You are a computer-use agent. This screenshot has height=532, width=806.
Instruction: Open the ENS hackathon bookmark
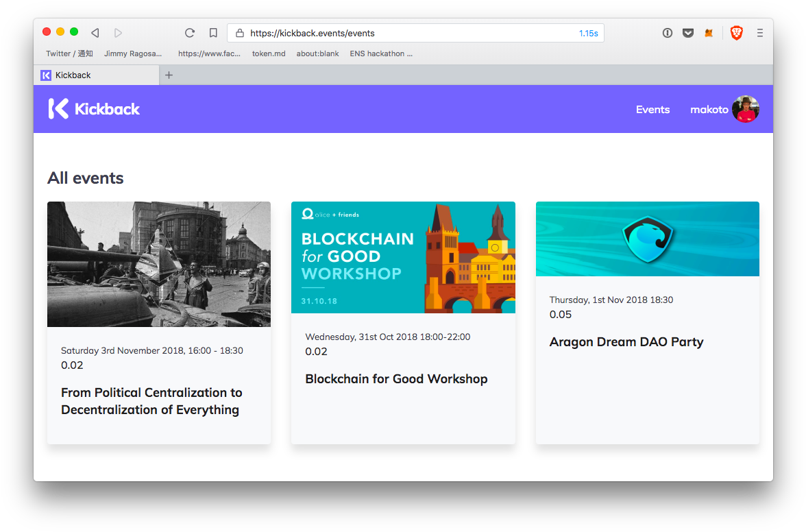click(381, 53)
